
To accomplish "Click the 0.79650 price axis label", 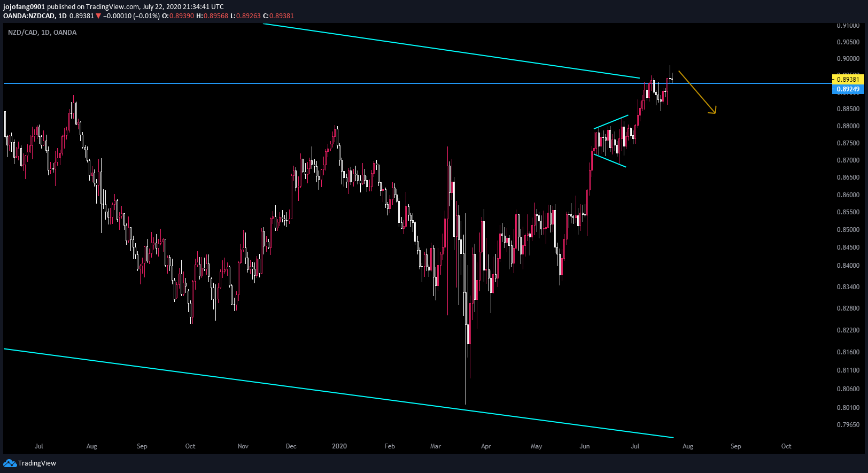I will click(848, 425).
